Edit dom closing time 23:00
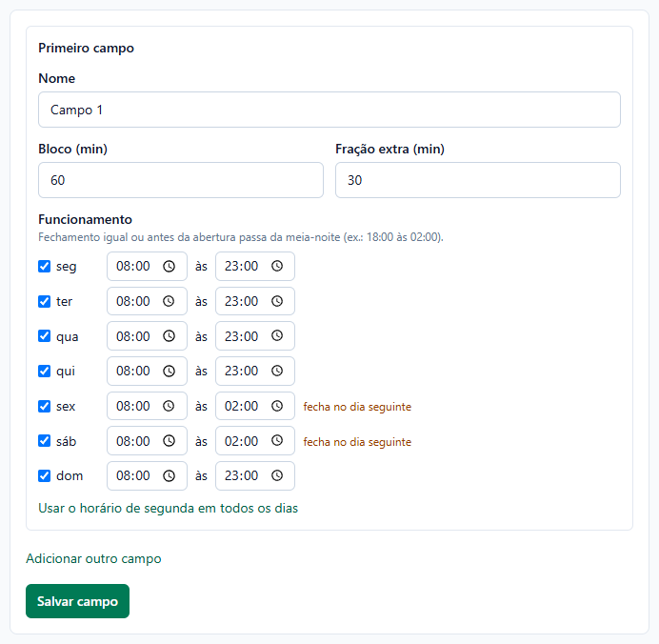This screenshot has width=659, height=644. [254, 475]
